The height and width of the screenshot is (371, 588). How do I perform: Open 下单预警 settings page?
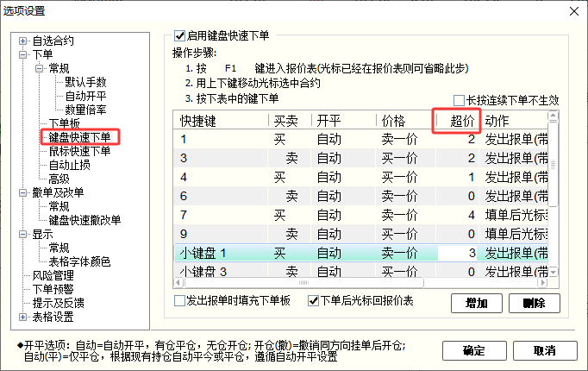[x=53, y=289]
